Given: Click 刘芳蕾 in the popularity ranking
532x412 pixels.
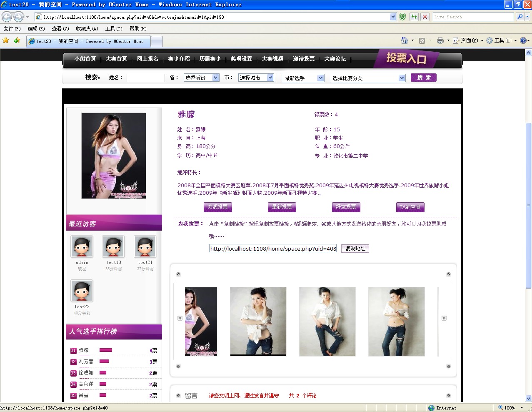Looking at the screenshot, I should 86,362.
